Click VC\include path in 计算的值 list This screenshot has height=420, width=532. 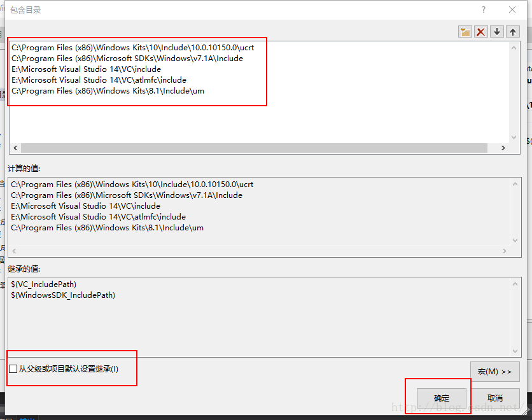click(x=85, y=206)
